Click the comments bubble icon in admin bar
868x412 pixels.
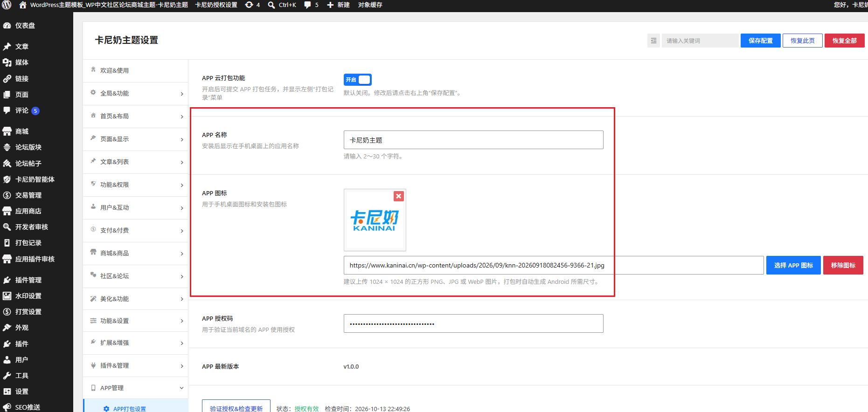(307, 5)
